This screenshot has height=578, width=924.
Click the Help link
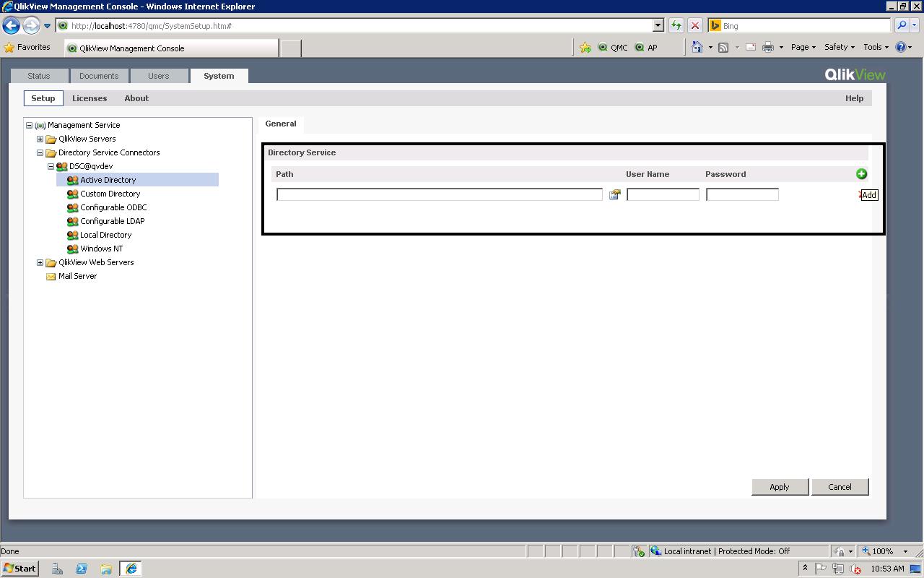click(x=854, y=98)
